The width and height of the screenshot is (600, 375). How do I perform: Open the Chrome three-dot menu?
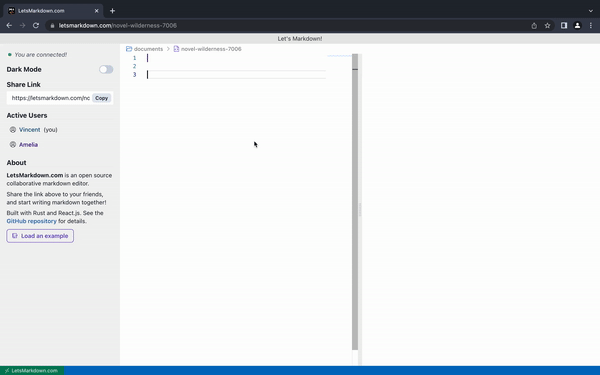(591, 26)
